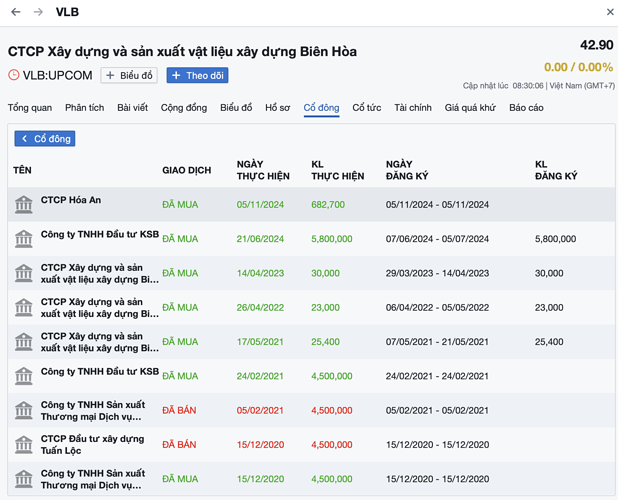Click institution icon of 05/02/2021 ĐÃ BÁN row

23,410
